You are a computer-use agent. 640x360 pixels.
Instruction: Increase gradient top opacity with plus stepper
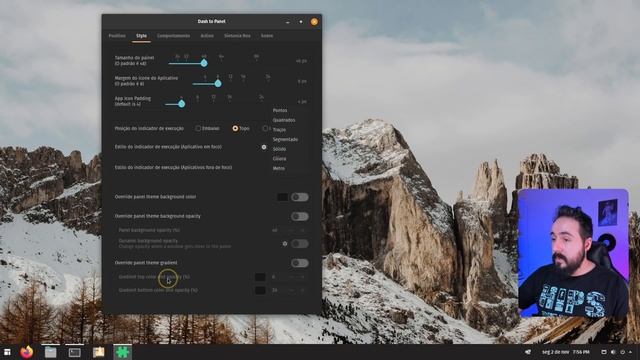(x=302, y=277)
